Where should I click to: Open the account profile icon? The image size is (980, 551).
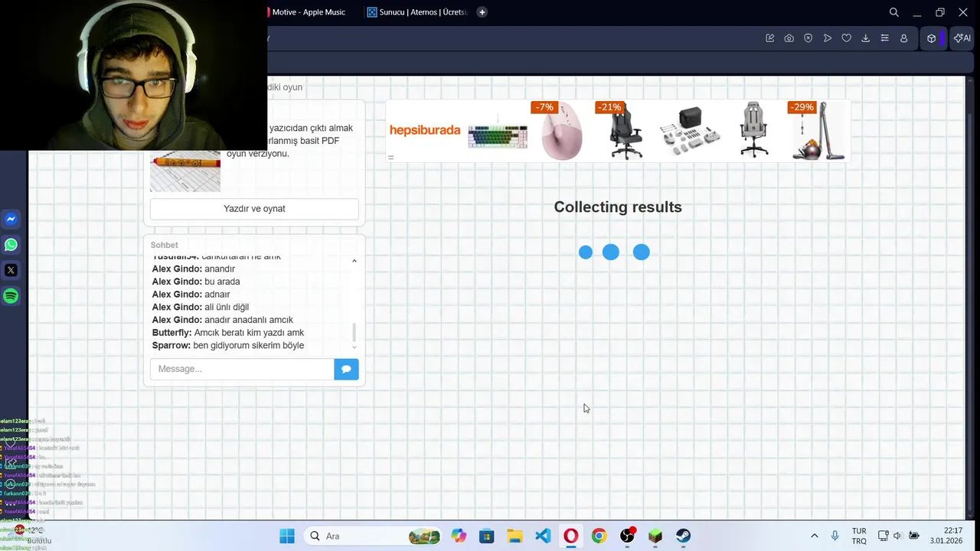tap(903, 38)
